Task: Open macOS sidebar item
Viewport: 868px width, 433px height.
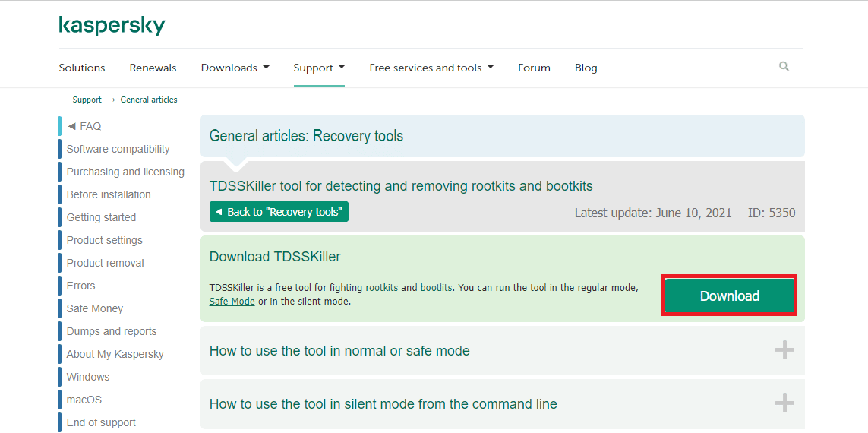Action: point(84,400)
